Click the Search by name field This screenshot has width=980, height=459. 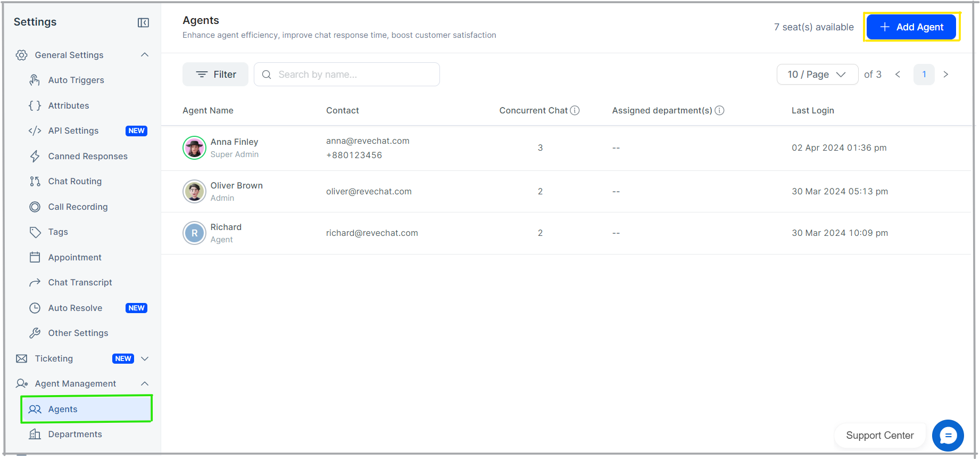pyautogui.click(x=354, y=75)
